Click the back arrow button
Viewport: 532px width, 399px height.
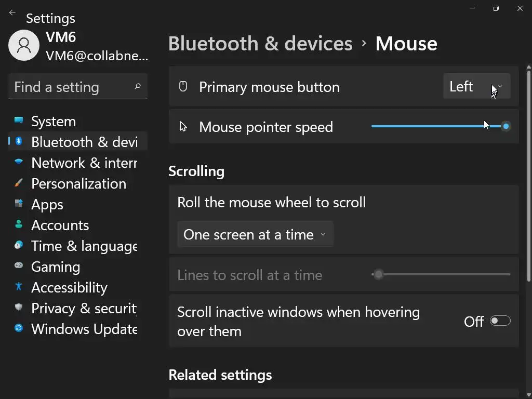[x=12, y=13]
